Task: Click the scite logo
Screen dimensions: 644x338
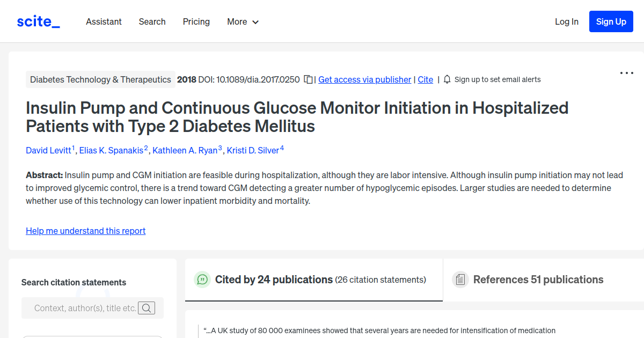Action: [38, 21]
